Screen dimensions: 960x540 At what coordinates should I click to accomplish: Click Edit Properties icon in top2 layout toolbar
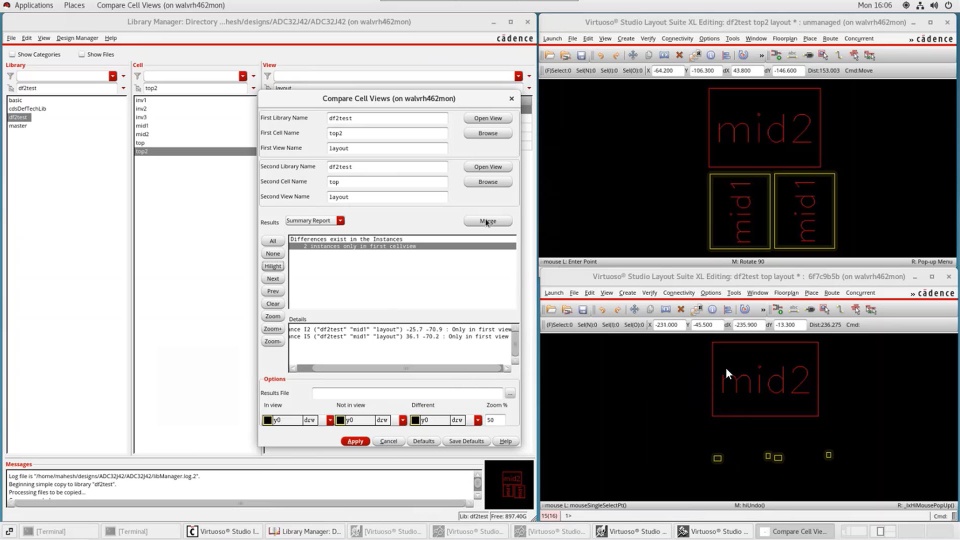[x=695, y=55]
